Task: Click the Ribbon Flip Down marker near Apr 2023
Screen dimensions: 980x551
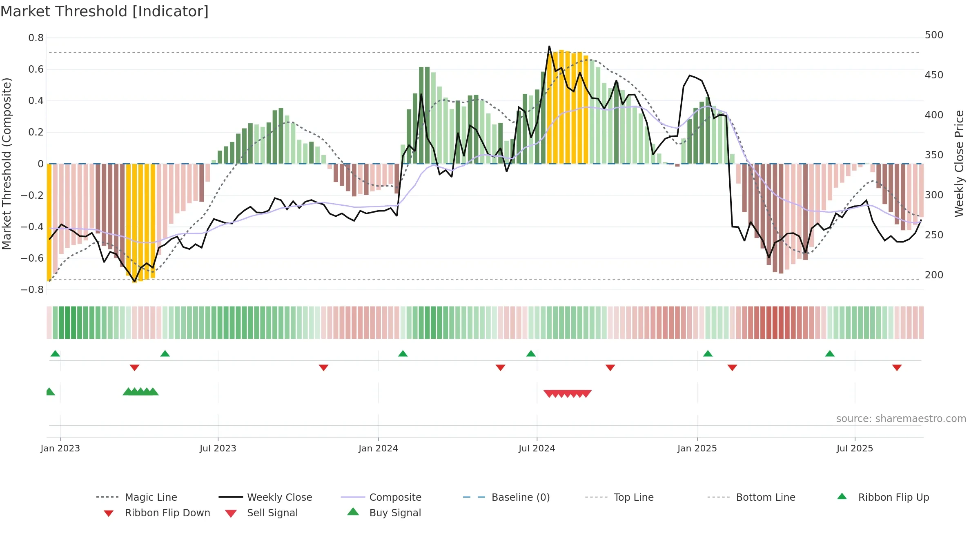Action: (x=134, y=368)
